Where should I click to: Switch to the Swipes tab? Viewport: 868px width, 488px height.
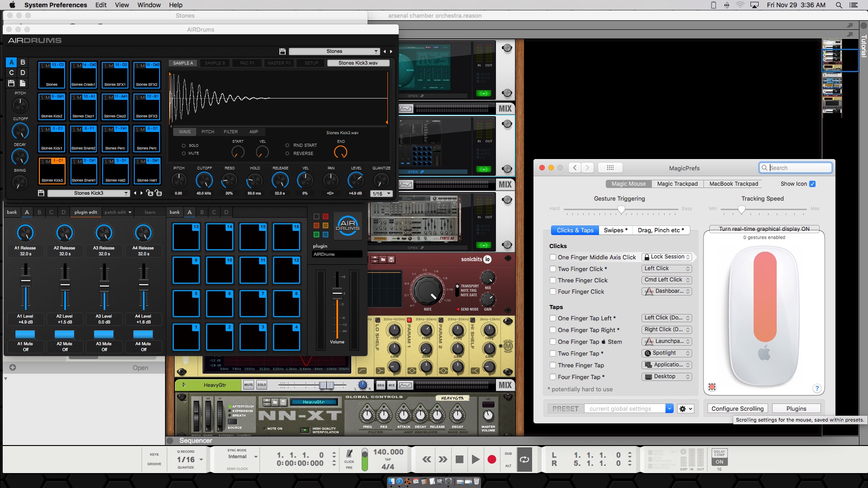(x=615, y=230)
